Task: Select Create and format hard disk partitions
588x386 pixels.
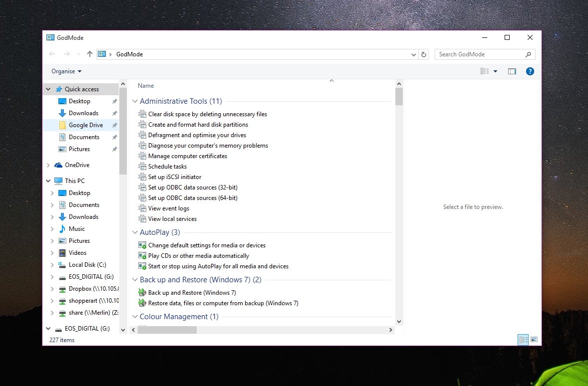Action: pos(198,124)
